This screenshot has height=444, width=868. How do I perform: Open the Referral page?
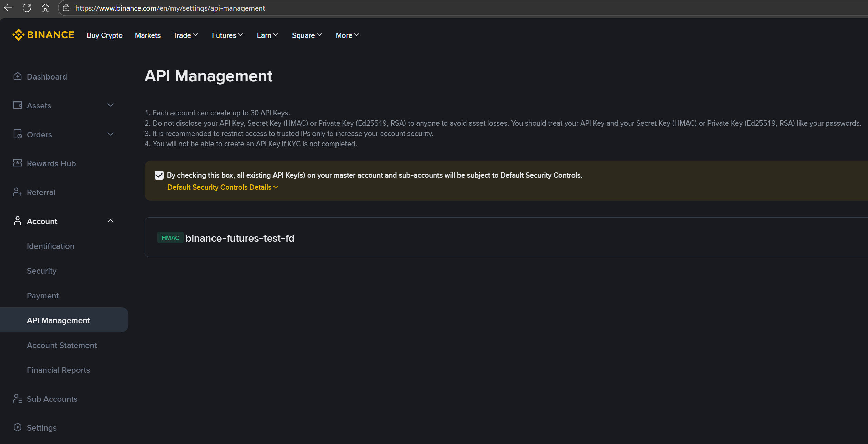41,192
